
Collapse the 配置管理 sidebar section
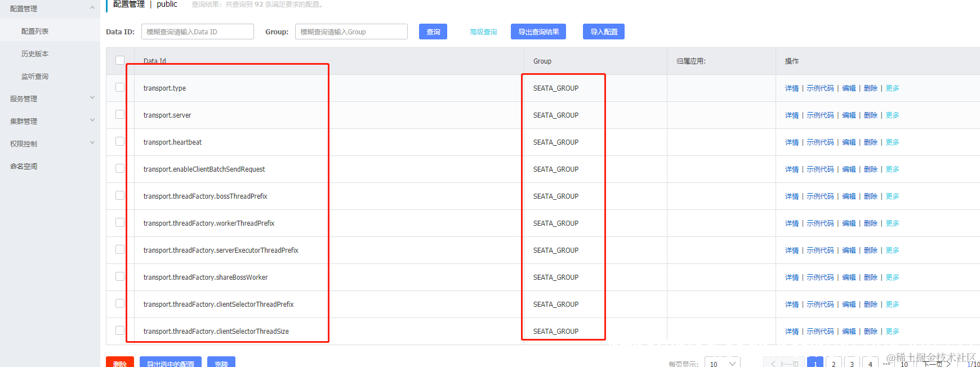tap(50, 8)
